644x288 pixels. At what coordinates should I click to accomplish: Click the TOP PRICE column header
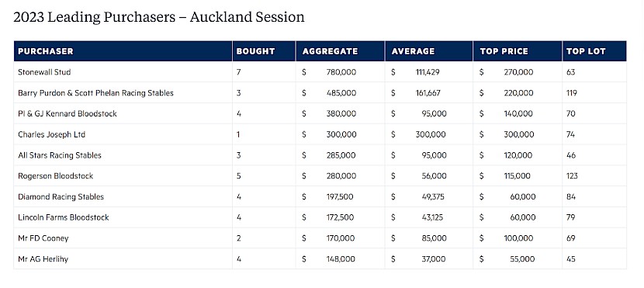point(504,51)
